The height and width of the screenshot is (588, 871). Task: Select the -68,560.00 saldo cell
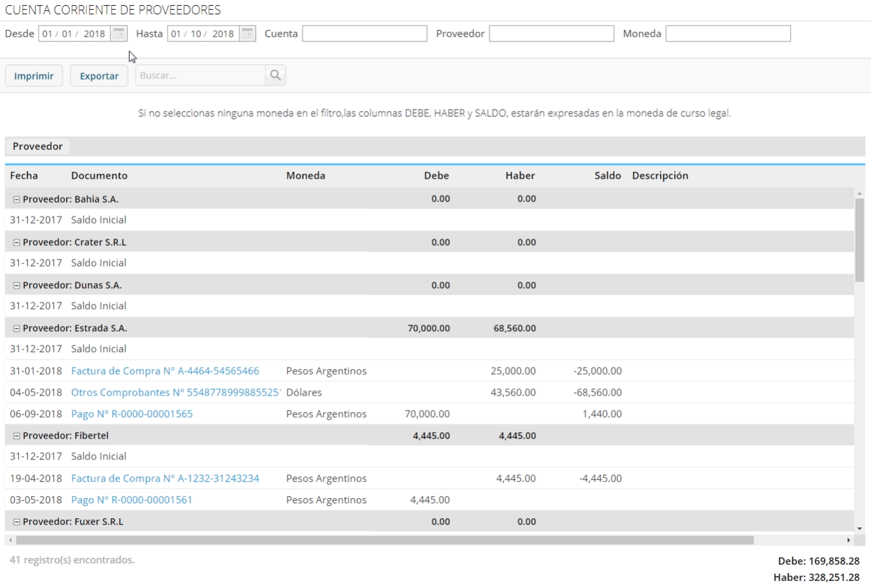597,392
